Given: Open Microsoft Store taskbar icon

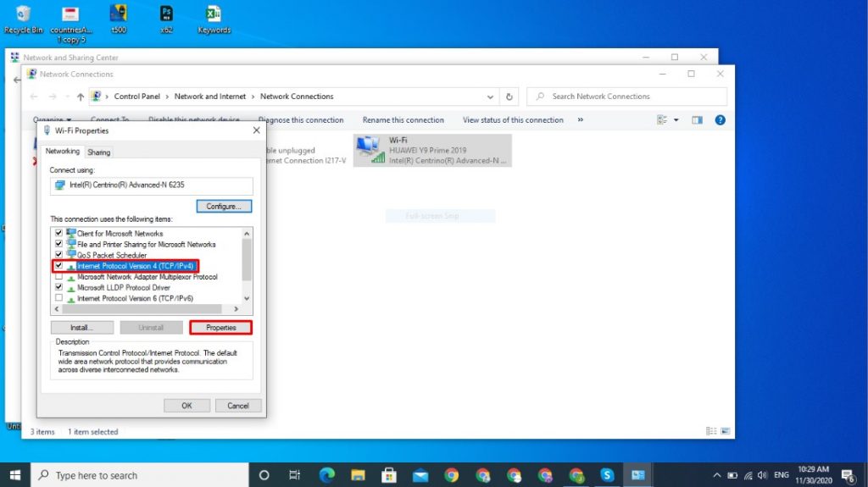Looking at the screenshot, I should tap(389, 475).
